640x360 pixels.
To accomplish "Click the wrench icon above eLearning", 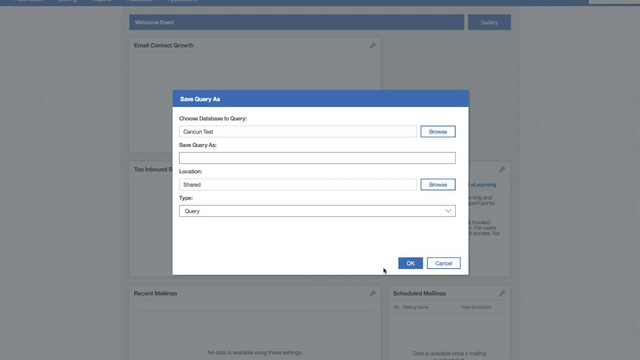I will (502, 169).
